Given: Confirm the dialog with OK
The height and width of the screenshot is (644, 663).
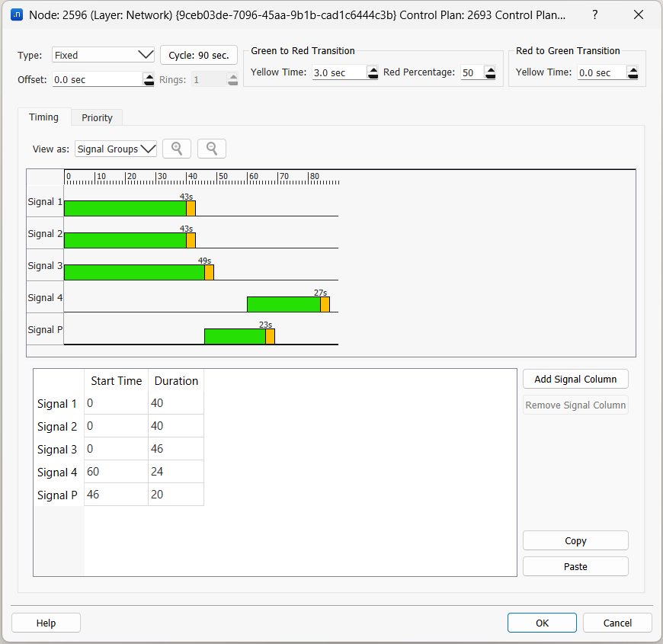Looking at the screenshot, I should 542,623.
